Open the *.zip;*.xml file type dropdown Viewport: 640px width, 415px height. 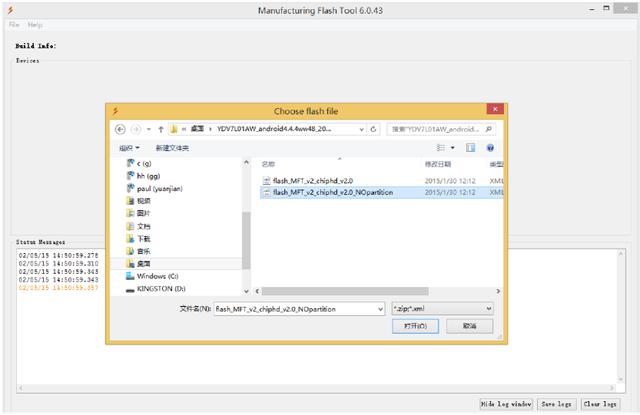[x=442, y=308]
